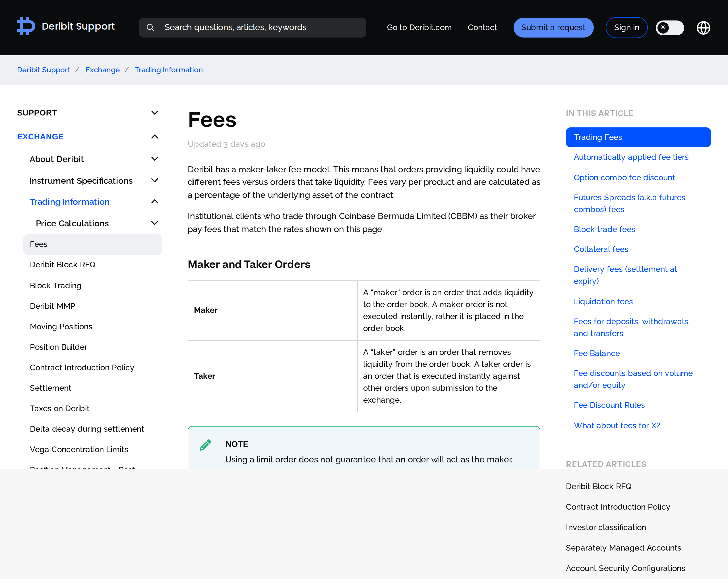Expand the About Deribit chevron

click(155, 159)
